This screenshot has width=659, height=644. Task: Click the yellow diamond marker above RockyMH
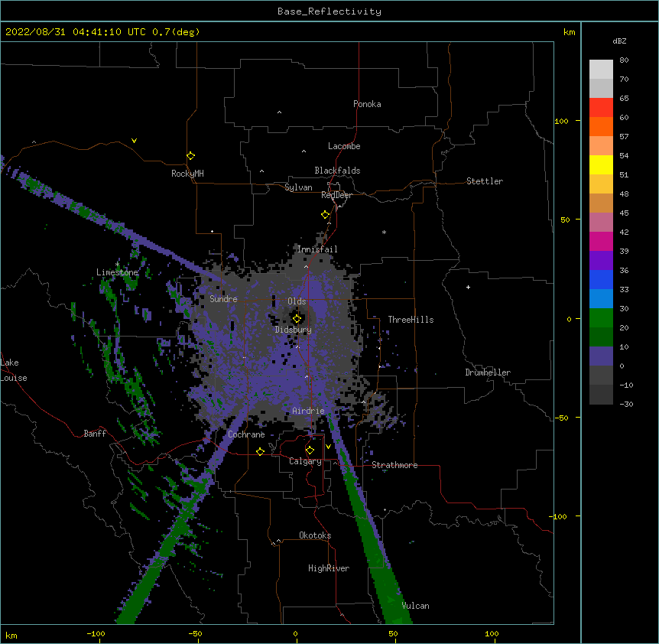[x=190, y=156]
